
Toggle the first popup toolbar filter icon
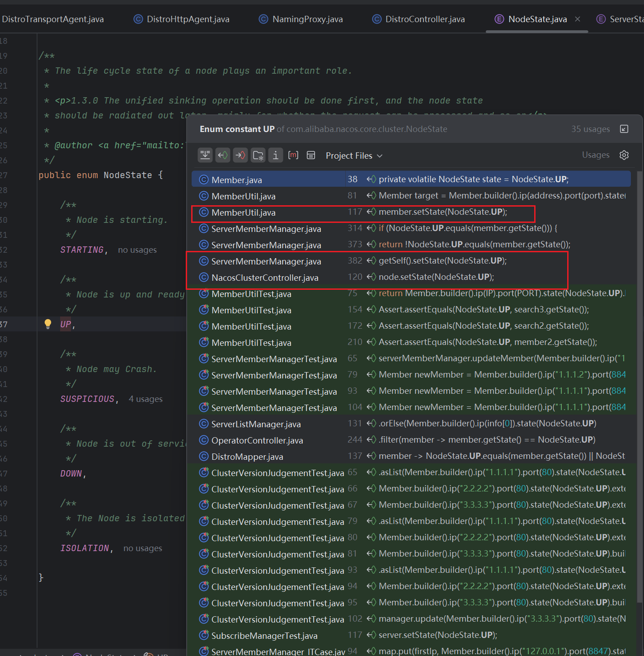205,156
